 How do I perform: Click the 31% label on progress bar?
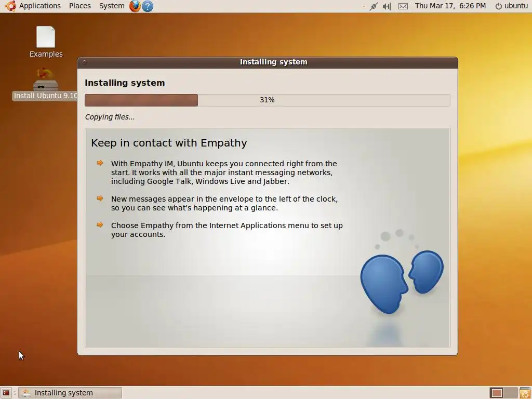coord(268,100)
